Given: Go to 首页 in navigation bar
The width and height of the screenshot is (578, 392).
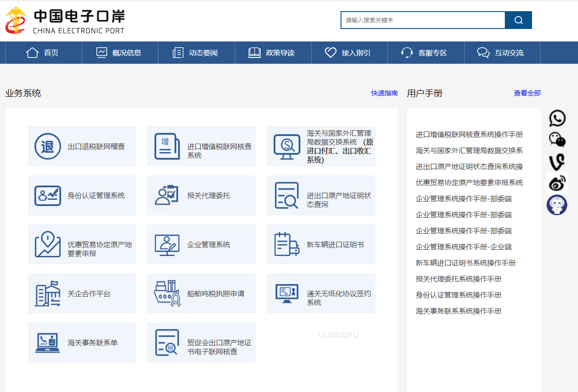Looking at the screenshot, I should (43, 53).
